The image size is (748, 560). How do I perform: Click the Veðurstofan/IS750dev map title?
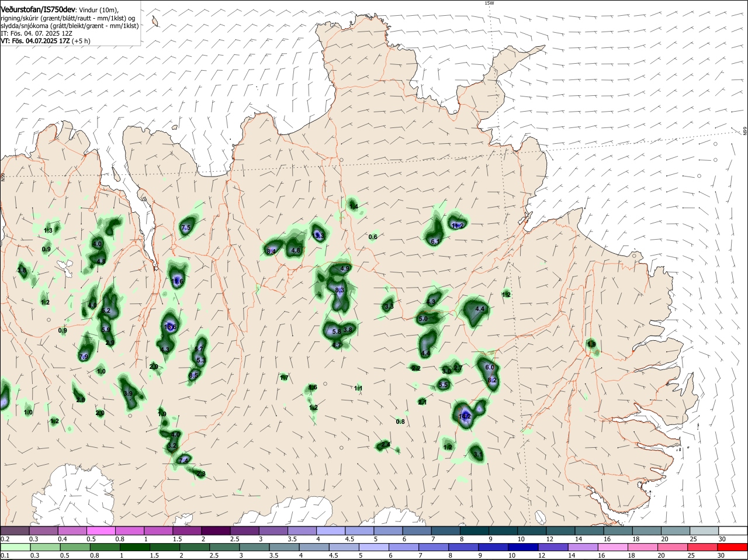[x=38, y=9]
